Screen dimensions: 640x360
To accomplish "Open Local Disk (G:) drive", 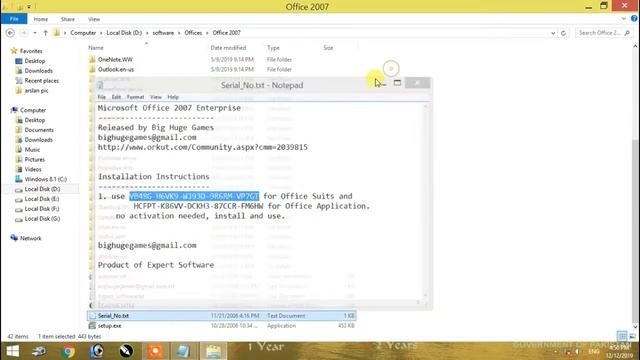I will [42, 219].
